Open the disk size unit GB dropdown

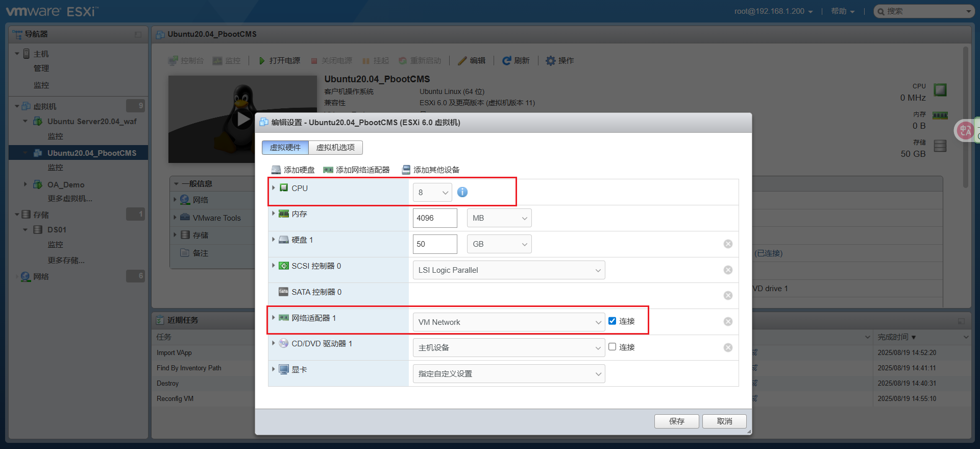click(x=499, y=244)
